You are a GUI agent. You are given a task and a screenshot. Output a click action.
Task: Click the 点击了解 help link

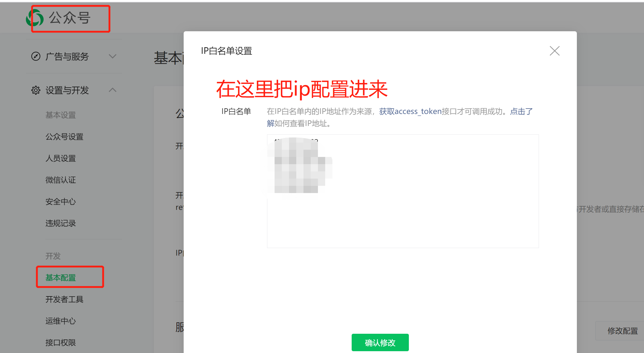tap(521, 112)
